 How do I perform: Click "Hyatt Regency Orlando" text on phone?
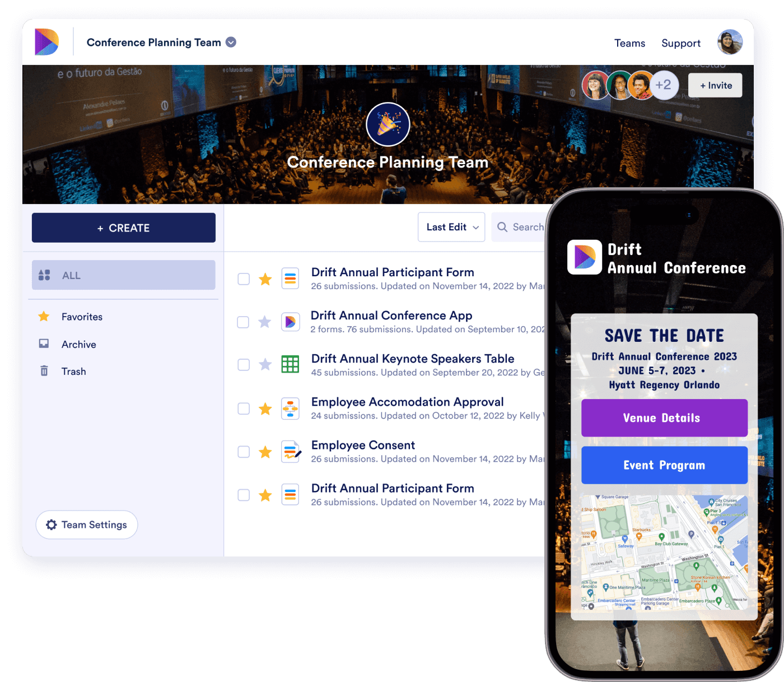[664, 385]
